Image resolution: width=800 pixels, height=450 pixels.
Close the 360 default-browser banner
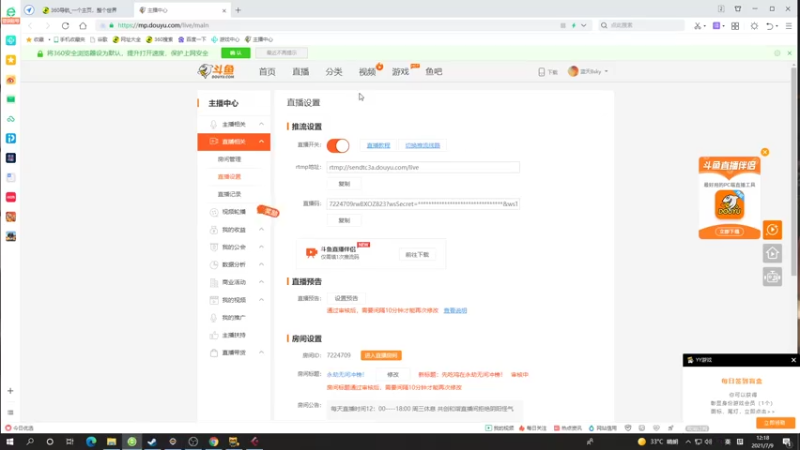789,53
